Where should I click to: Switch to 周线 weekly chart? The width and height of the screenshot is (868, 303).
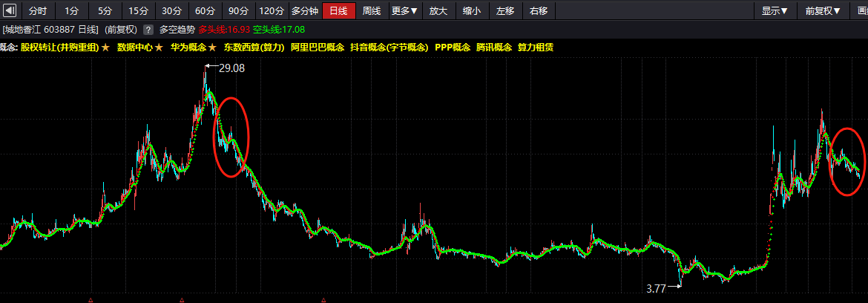tap(372, 10)
